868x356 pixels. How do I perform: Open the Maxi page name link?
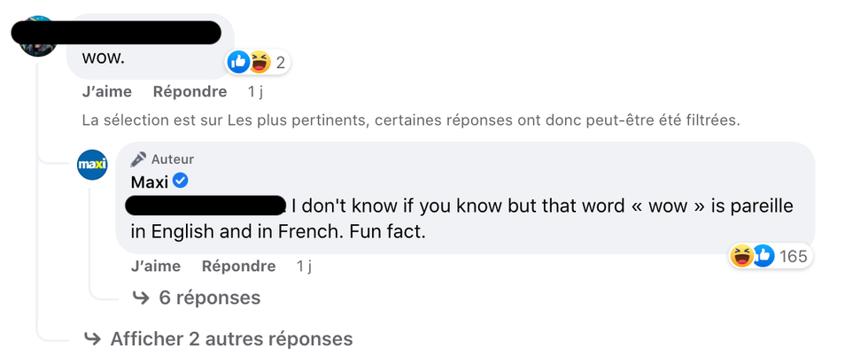(x=149, y=182)
